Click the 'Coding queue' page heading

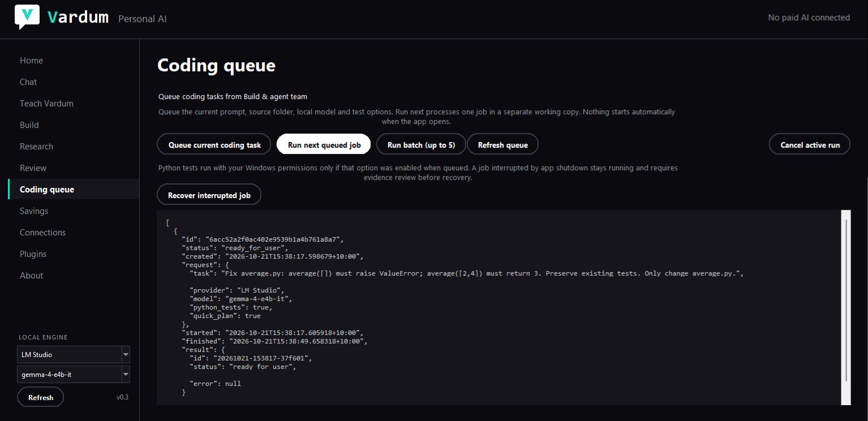[x=216, y=66]
